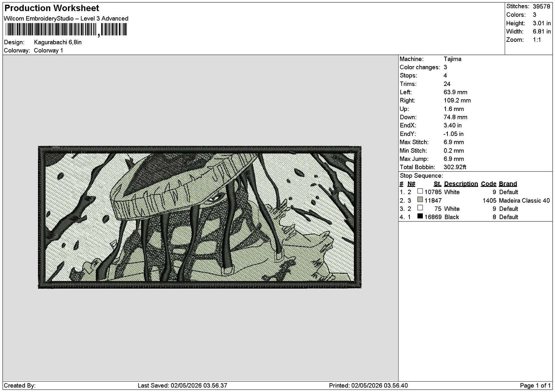
Task: Click the Colorway 1 value
Action: tap(48, 51)
